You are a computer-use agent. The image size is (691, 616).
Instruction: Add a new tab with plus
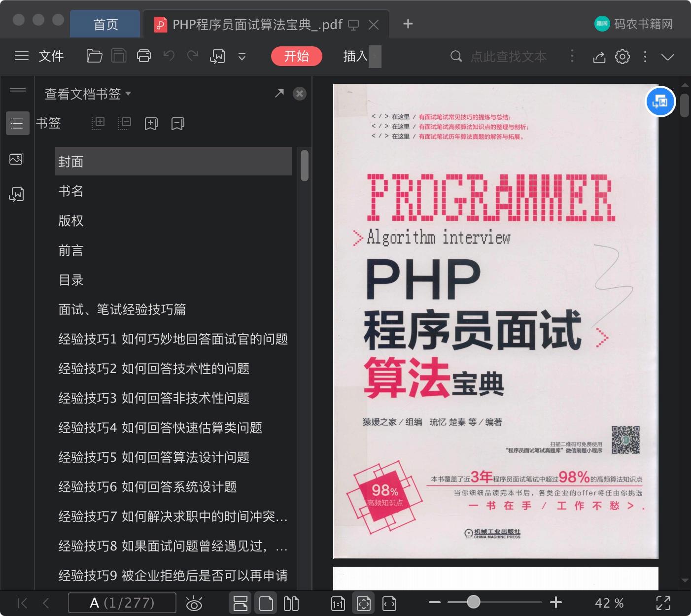click(x=408, y=24)
